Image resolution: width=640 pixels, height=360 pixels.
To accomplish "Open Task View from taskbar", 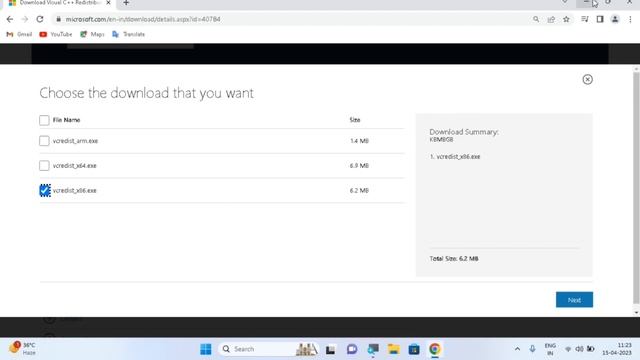I will [x=330, y=349].
